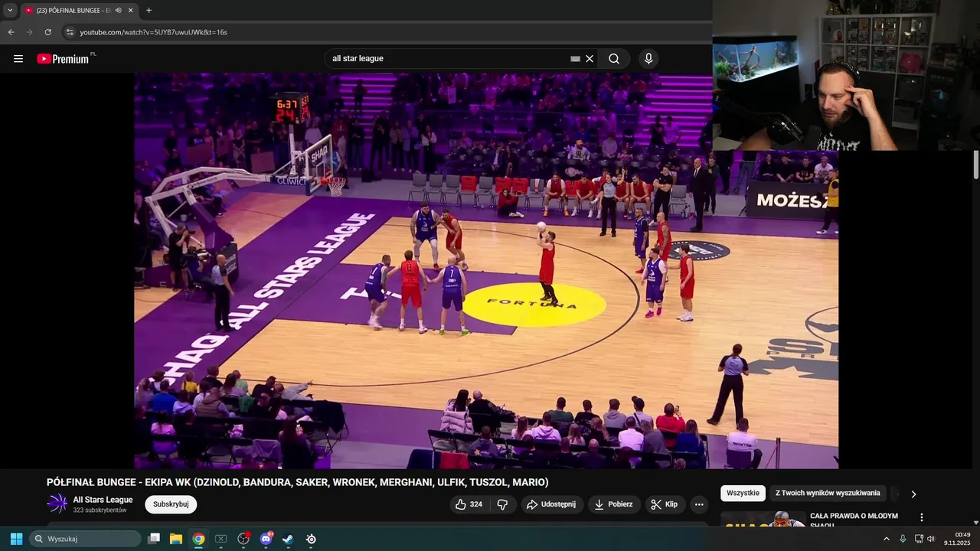Expand the tab search dropdown

click(x=10, y=11)
